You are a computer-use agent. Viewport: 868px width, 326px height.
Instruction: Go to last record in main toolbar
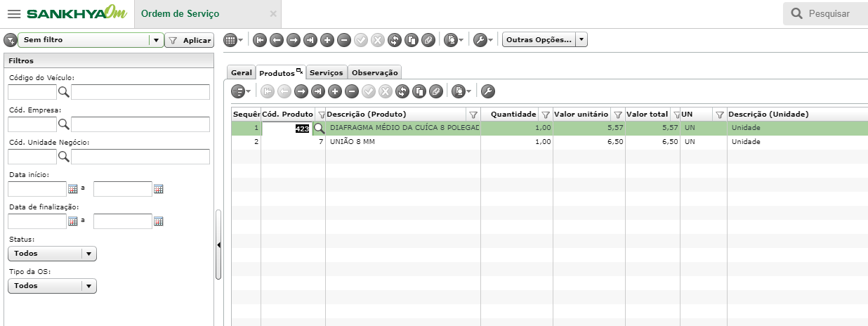pos(310,40)
